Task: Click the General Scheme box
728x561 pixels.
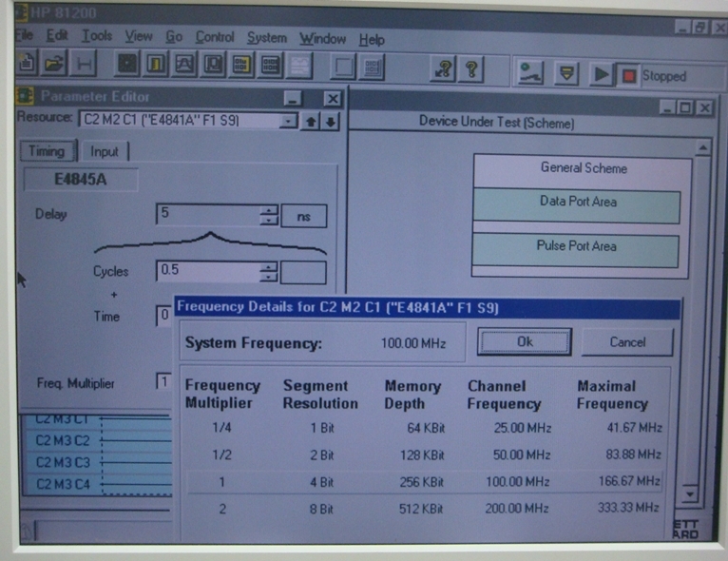Action: (x=584, y=168)
